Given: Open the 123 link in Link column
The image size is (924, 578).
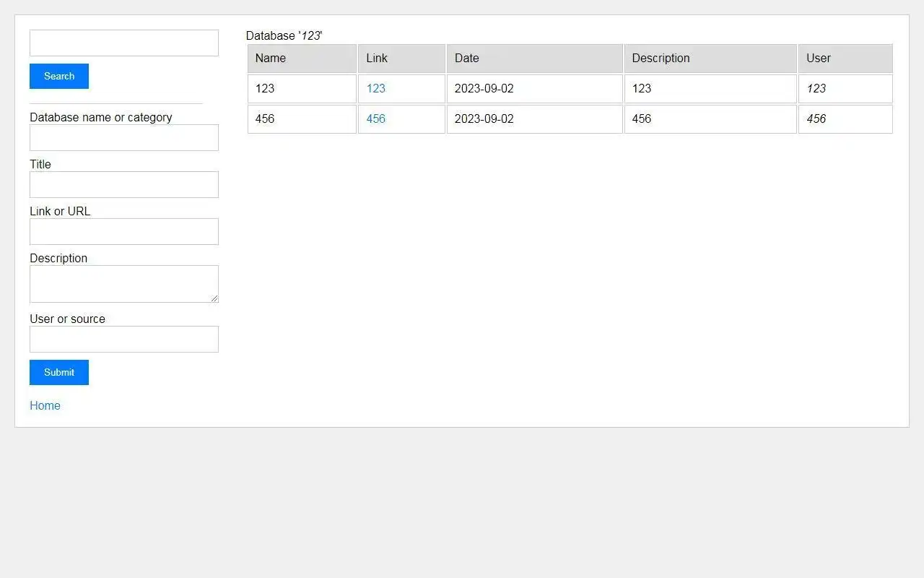Looking at the screenshot, I should [x=376, y=88].
